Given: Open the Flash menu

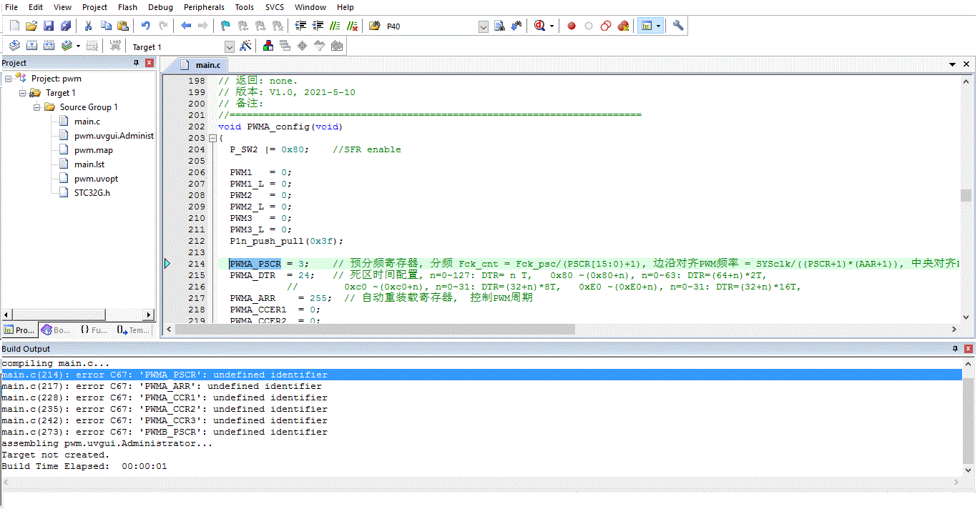Looking at the screenshot, I should click(x=127, y=7).
